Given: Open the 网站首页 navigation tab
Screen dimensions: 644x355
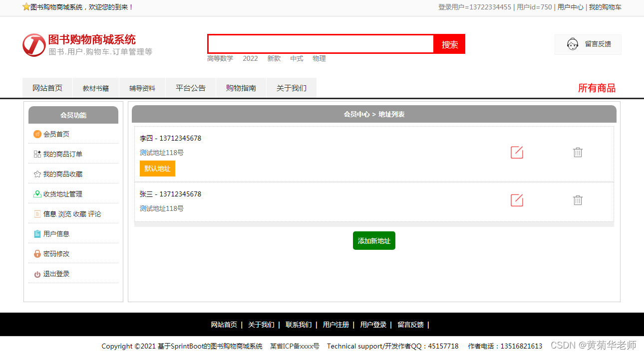Looking at the screenshot, I should point(47,88).
